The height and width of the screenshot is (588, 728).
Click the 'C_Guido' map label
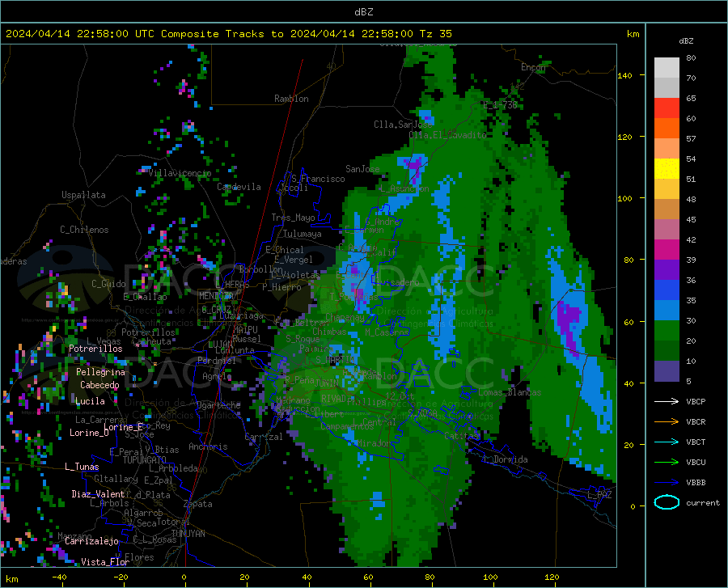pyautogui.click(x=108, y=284)
